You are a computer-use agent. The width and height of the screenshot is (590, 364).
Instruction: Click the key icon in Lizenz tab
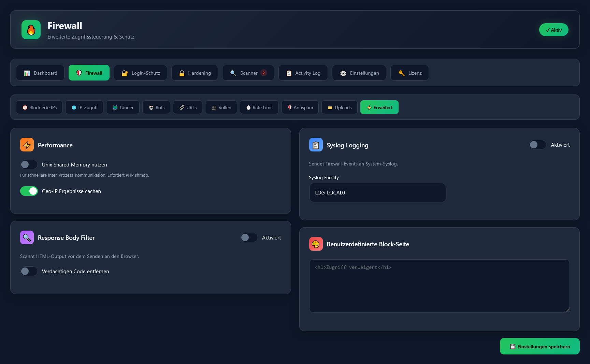(401, 73)
